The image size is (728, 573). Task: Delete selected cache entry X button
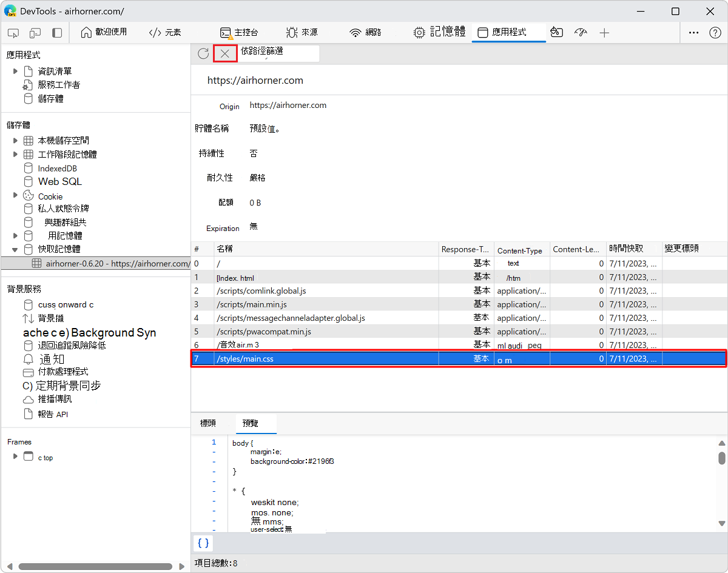[225, 53]
